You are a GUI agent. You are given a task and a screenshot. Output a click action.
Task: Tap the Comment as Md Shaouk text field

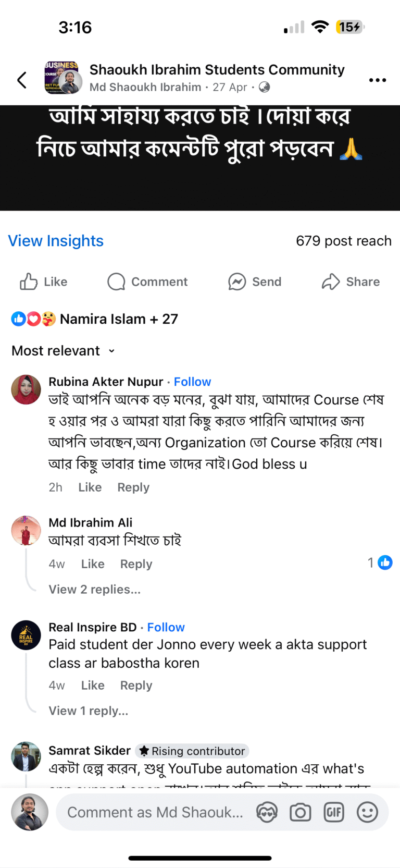point(155,812)
